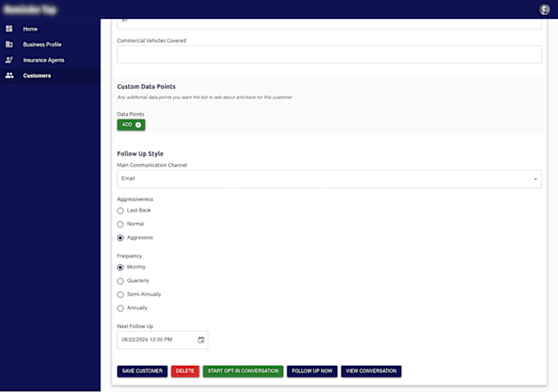Select Annually frequency radio button
This screenshot has height=392, width=558.
pyautogui.click(x=120, y=308)
